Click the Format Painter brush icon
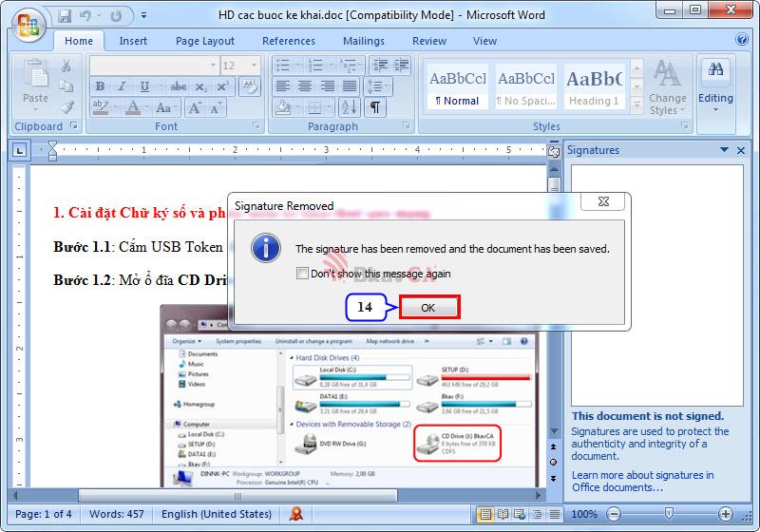760x532 pixels. coord(67,107)
